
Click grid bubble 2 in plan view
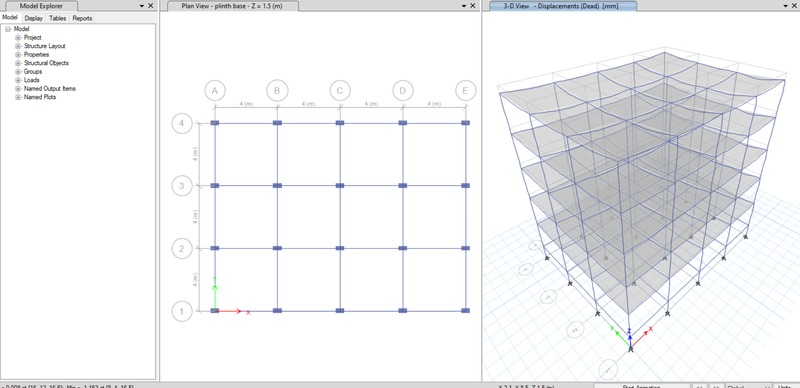[182, 249]
